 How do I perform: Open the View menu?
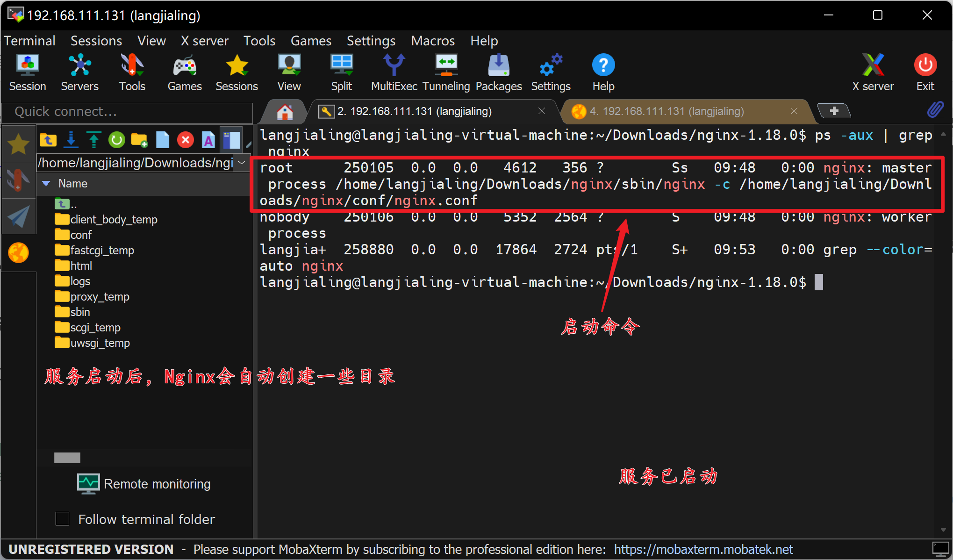click(151, 41)
